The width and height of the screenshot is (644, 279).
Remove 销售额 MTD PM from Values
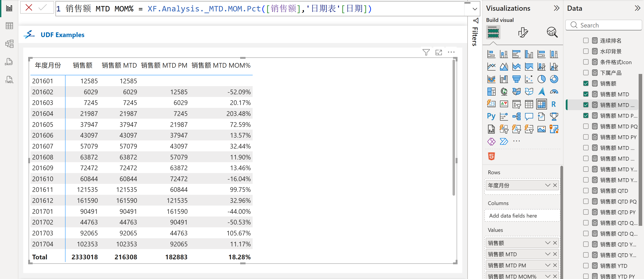[555, 265]
